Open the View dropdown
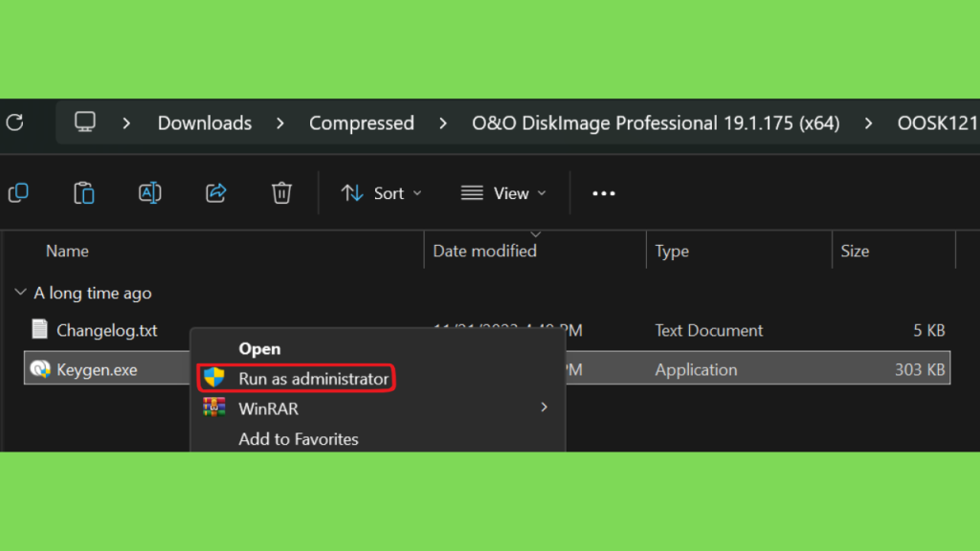Image resolution: width=980 pixels, height=551 pixels. tap(503, 193)
